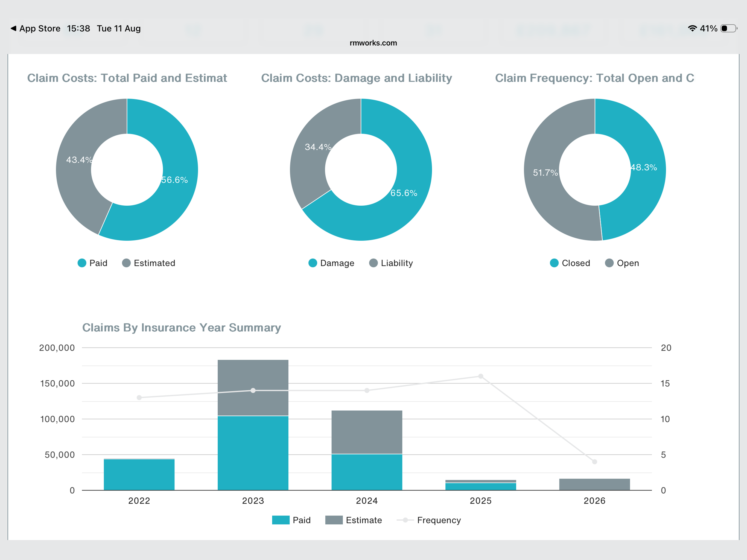Screen dimensions: 747x560
Task: Click the 2023 x-axis label
Action: tap(253, 501)
